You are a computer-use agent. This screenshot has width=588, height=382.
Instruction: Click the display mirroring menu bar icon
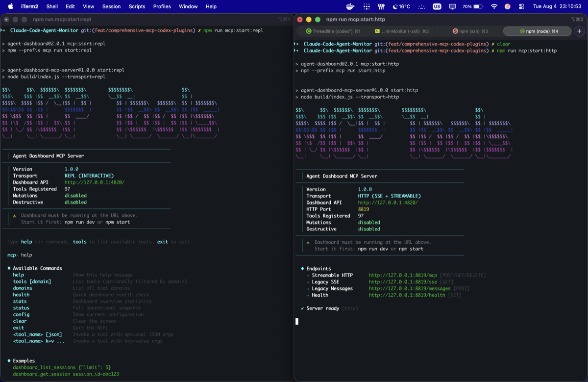[452, 6]
